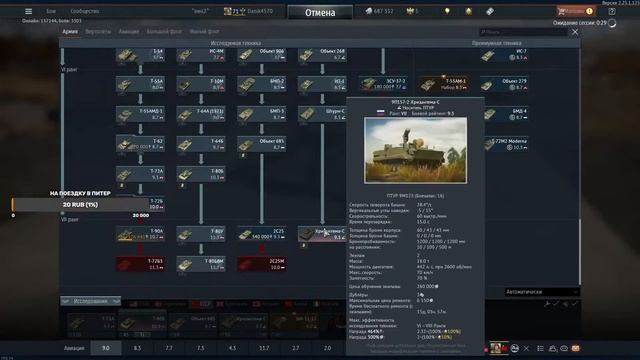Click the silver lions balance 687 552
Image resolution: width=640 pixels, height=360 pixels.
[x=379, y=11]
